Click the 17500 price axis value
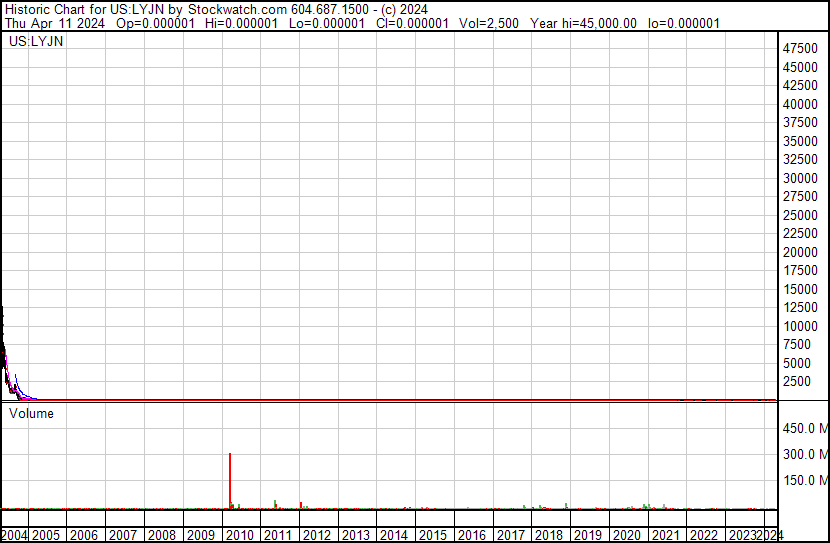830x543 pixels. 800,270
